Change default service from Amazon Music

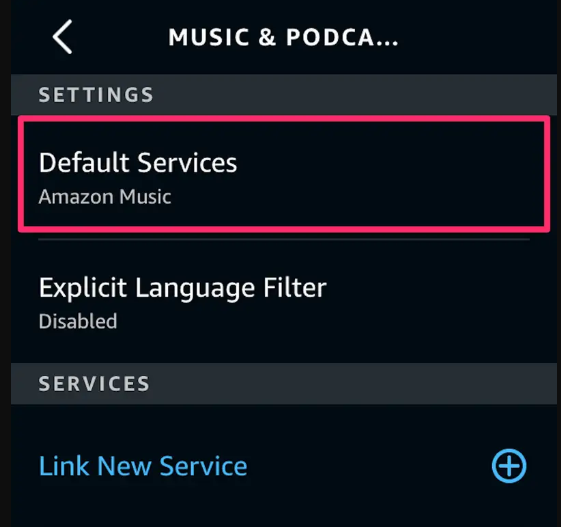coord(284,174)
